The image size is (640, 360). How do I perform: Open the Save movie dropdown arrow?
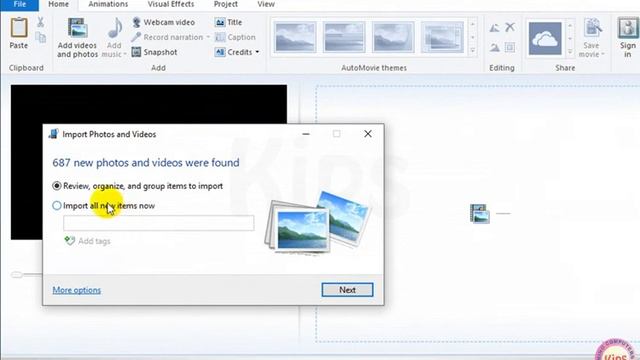coord(603,55)
